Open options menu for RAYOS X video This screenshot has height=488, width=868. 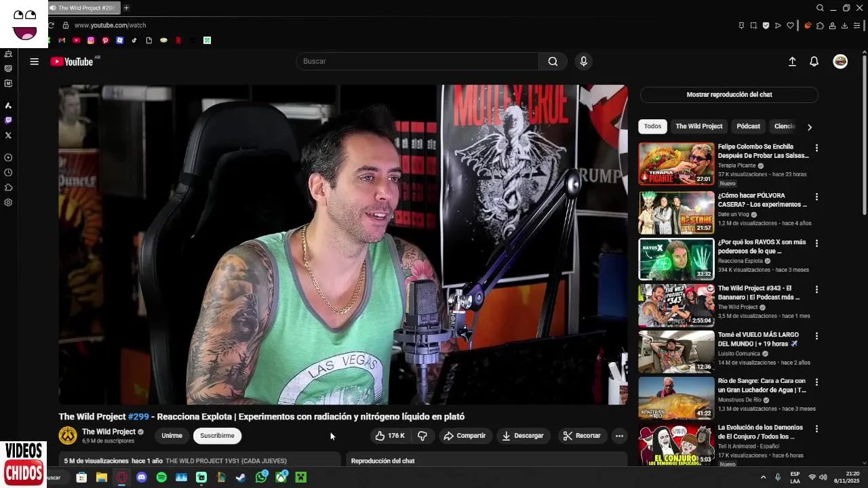[x=816, y=243]
